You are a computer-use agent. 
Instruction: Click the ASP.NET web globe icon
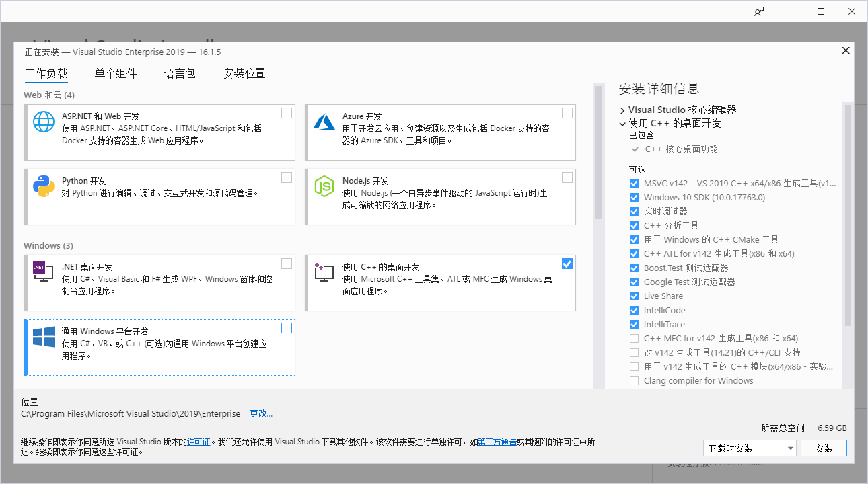point(44,121)
